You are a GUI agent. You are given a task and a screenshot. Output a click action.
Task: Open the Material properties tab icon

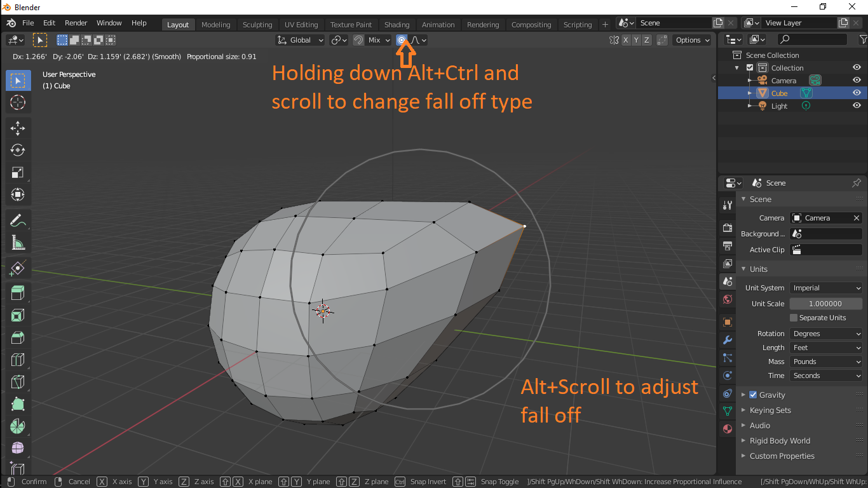[728, 429]
